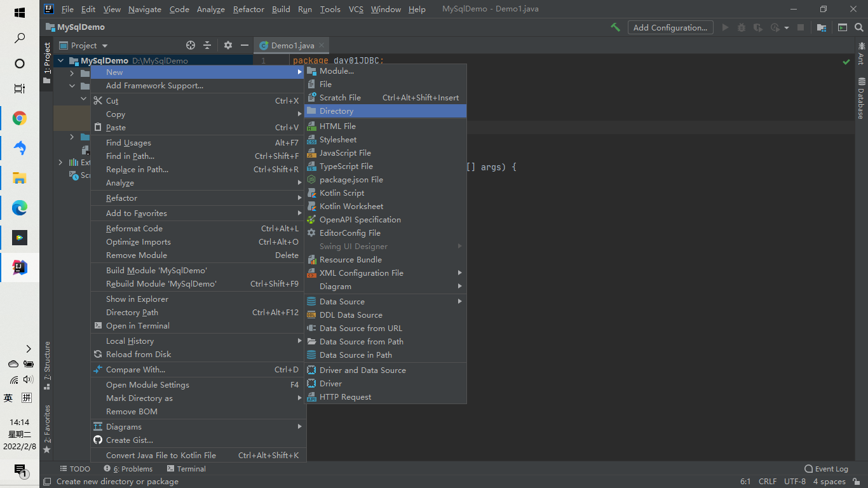
Task: Select HTTP Request menu entry
Action: coord(385,397)
